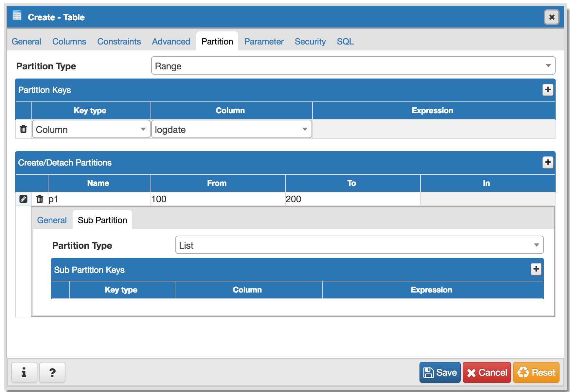Delete partition p1 with trash icon
Screen dimensions: 570x392
pos(40,199)
